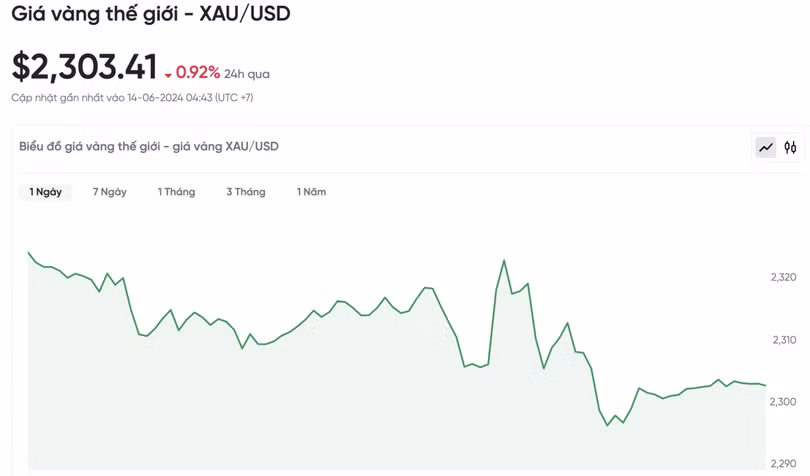Screen dimensions: 810x476
Task: Click the 2,300 y-axis label
Action: point(784,402)
